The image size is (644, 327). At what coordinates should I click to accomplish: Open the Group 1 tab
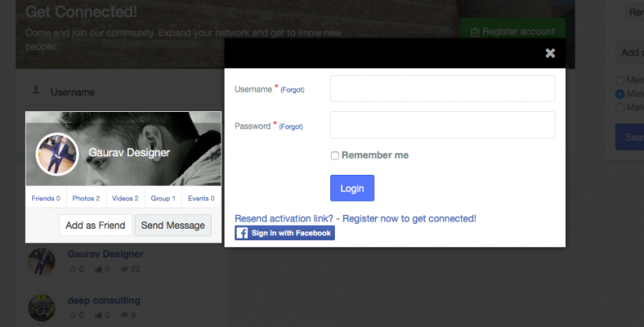(x=163, y=198)
